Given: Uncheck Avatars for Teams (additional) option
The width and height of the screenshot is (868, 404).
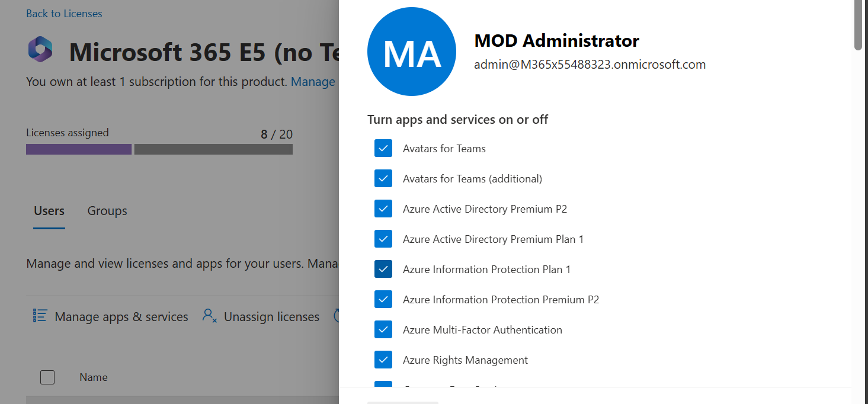Looking at the screenshot, I should click(x=383, y=178).
